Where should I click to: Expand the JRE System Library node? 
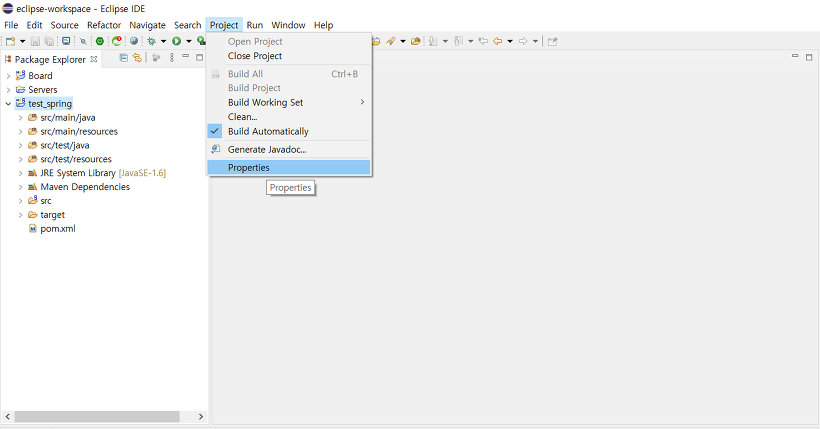pos(20,173)
